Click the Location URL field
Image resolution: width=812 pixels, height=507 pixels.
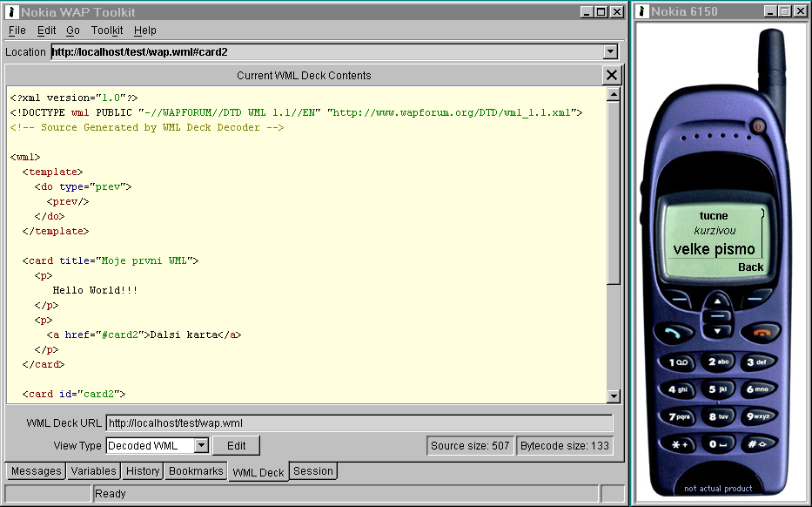click(327, 52)
